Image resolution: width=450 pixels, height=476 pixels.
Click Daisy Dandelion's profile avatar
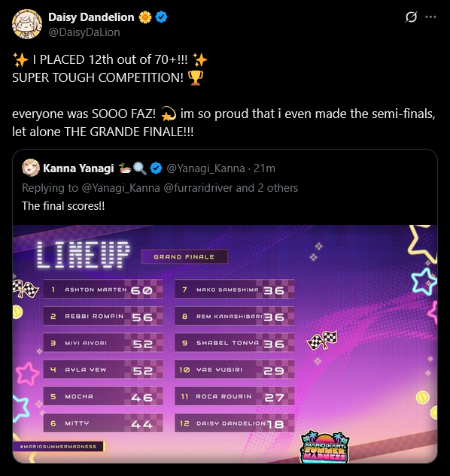27,24
